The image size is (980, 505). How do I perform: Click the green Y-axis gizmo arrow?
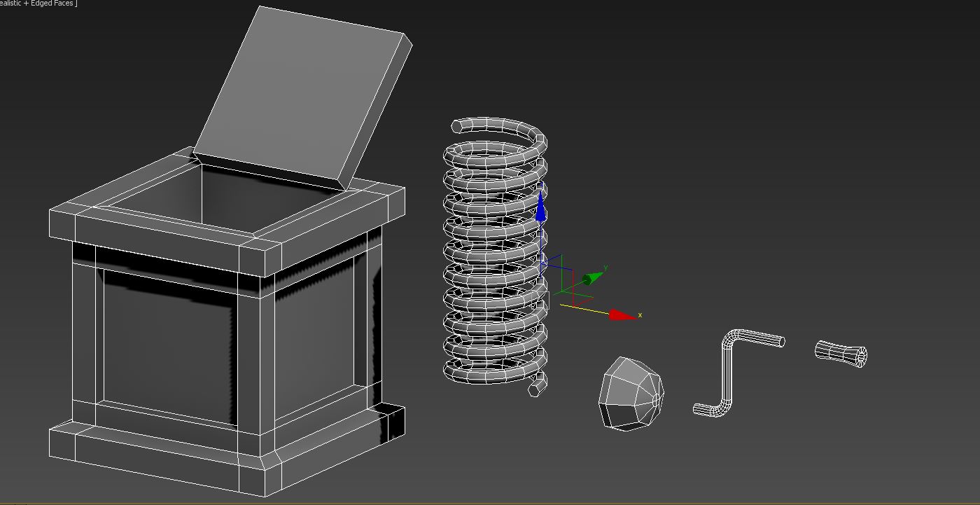pos(593,278)
